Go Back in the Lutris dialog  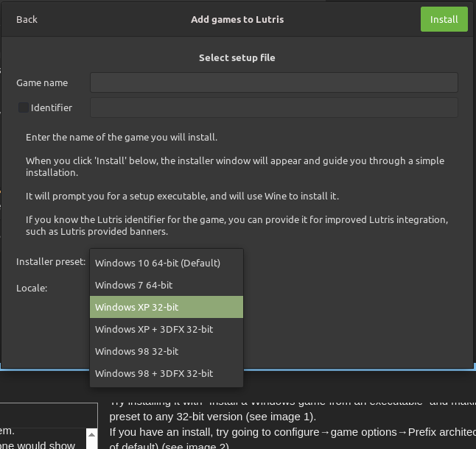click(27, 19)
